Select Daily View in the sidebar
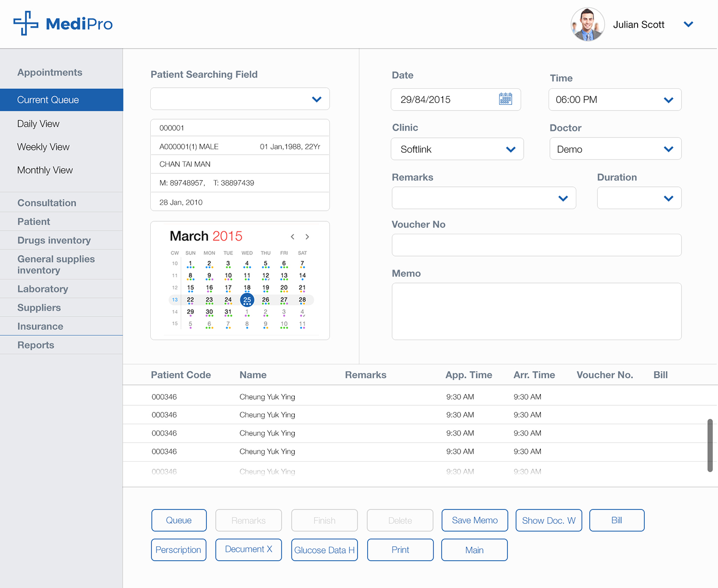718x588 pixels. (38, 124)
